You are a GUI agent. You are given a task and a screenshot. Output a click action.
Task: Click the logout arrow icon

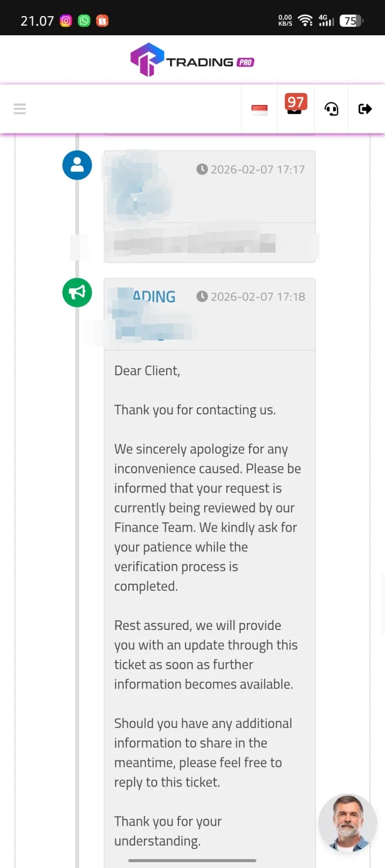click(365, 109)
